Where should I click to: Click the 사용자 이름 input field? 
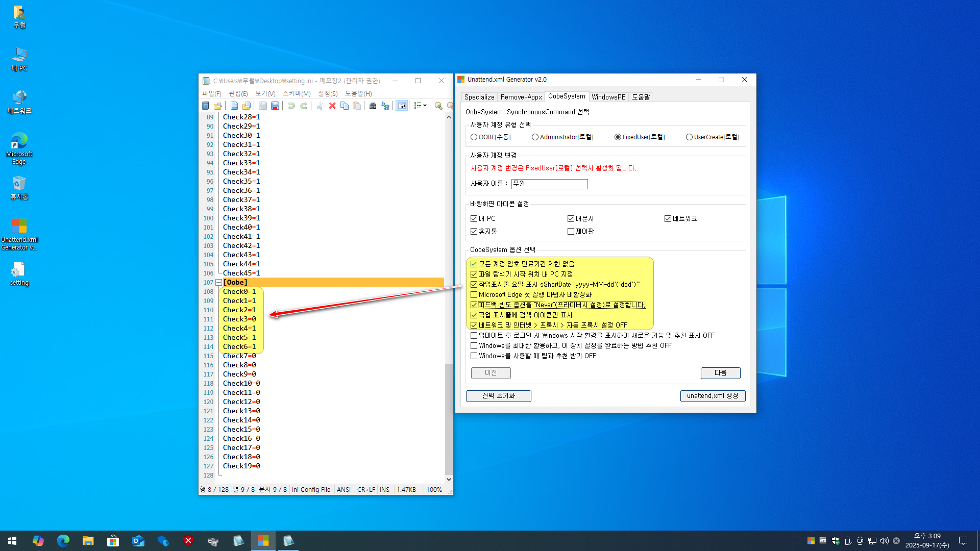[x=549, y=184]
